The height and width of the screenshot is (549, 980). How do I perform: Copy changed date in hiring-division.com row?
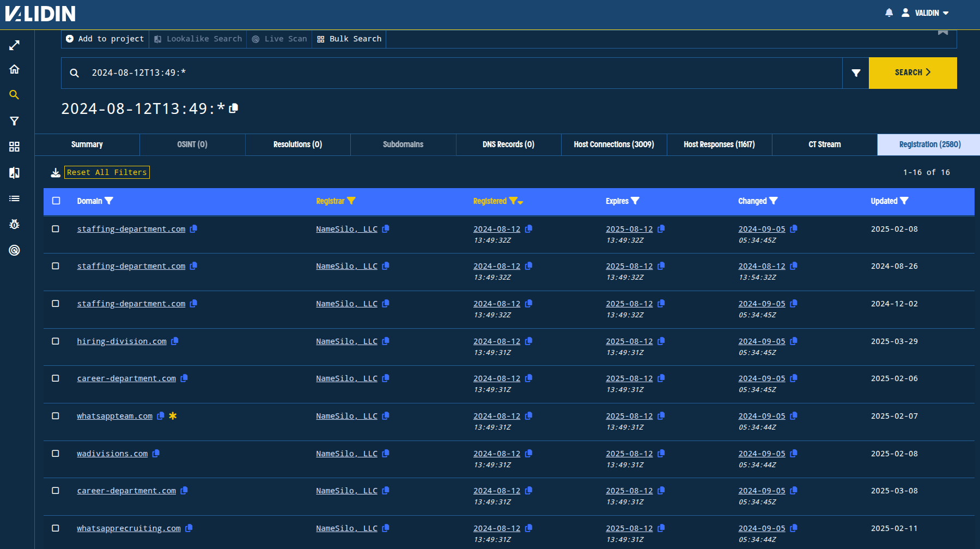794,341
